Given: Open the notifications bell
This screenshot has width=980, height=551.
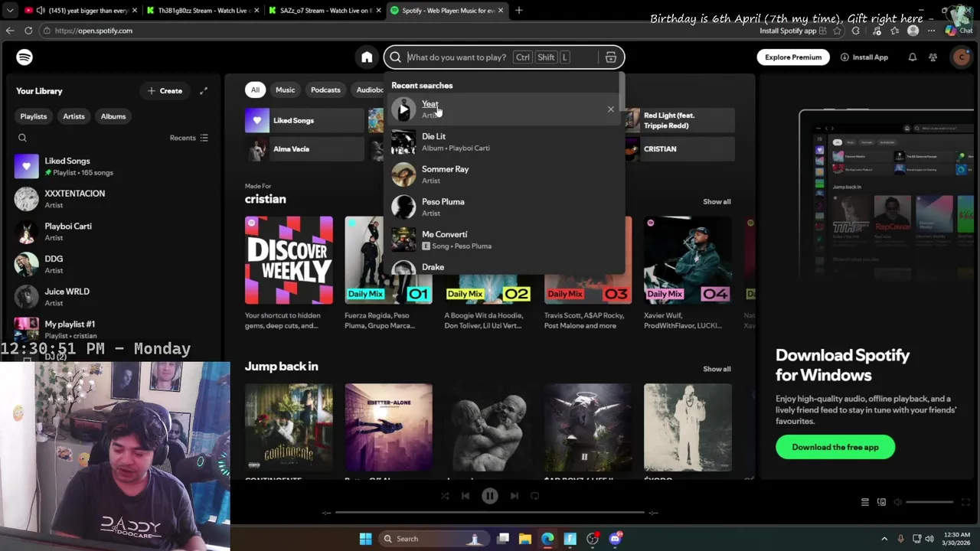Looking at the screenshot, I should click(913, 57).
